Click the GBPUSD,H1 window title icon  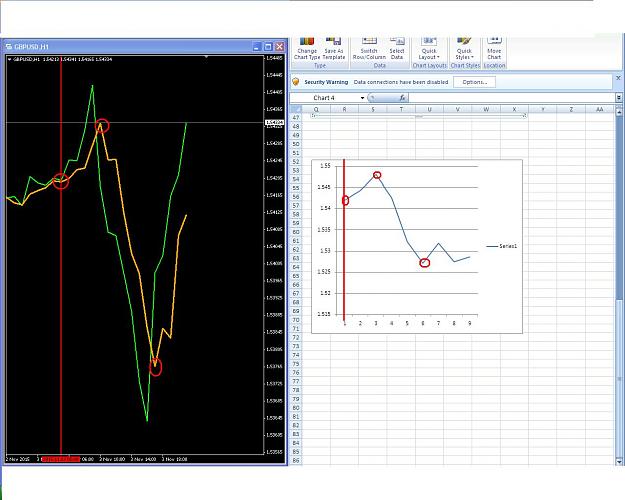point(9,47)
